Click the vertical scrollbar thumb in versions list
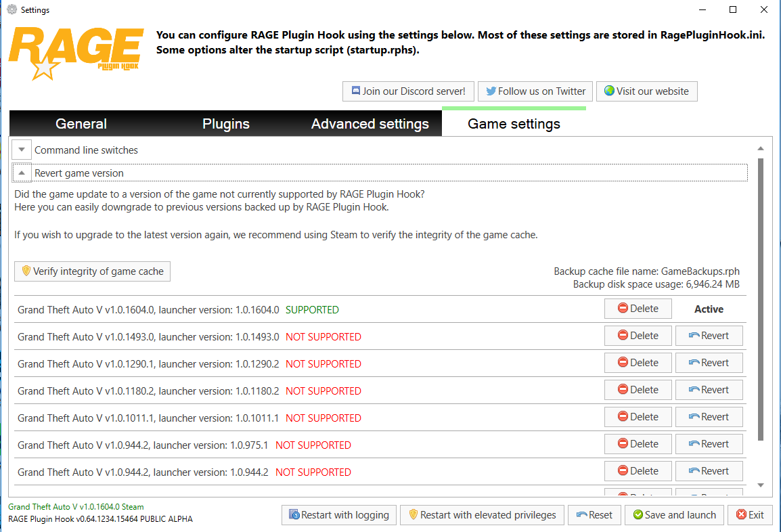This screenshot has width=781, height=532. 761,299
